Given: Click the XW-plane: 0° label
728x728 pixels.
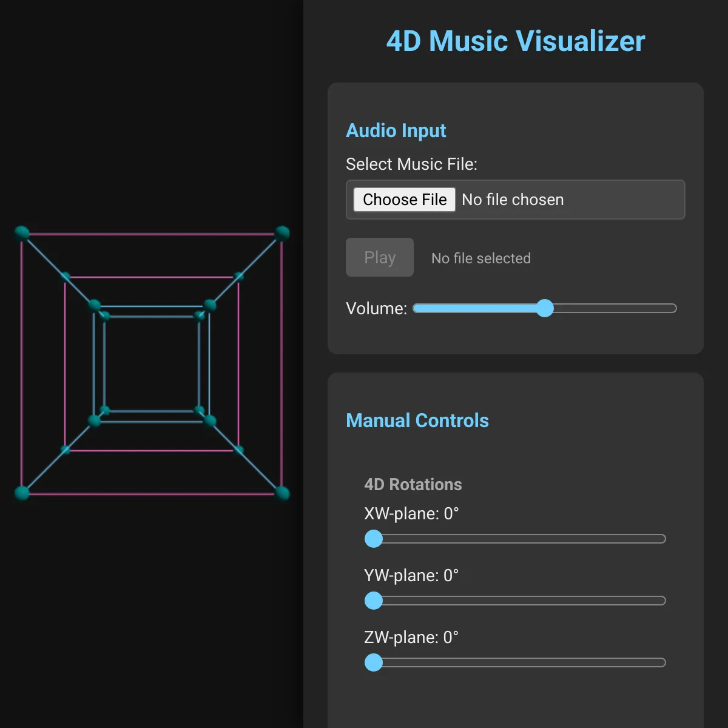Looking at the screenshot, I should (x=412, y=513).
